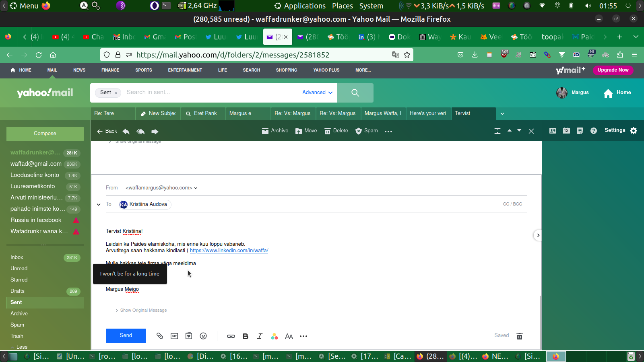Reload the page in Firefox

coord(39,55)
